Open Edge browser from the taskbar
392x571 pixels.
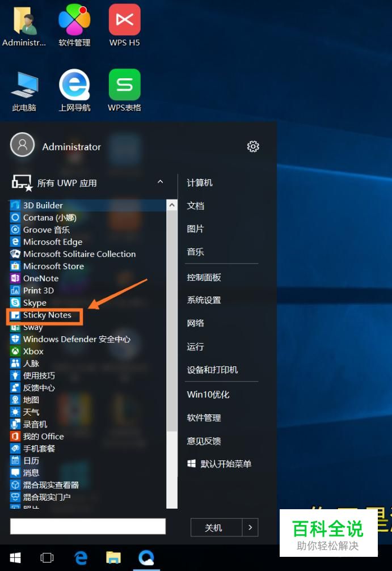coord(81,557)
